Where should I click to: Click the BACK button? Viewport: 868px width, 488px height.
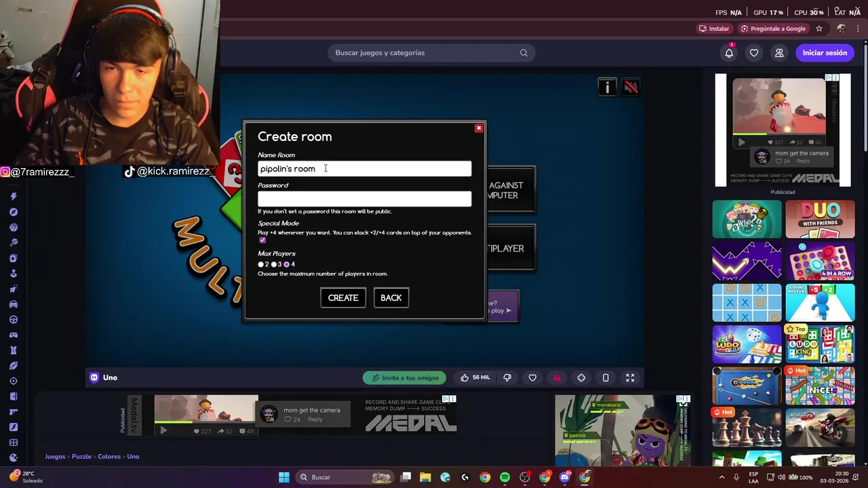pyautogui.click(x=391, y=298)
